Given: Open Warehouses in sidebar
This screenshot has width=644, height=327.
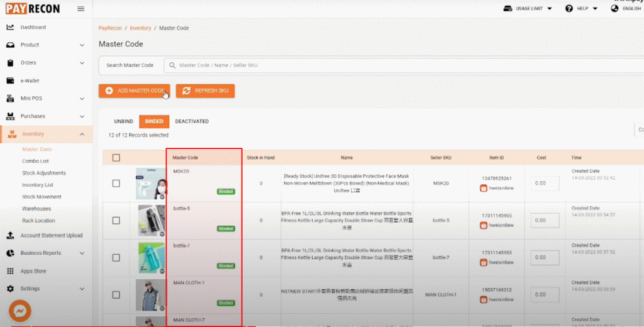Looking at the screenshot, I should (36, 209).
